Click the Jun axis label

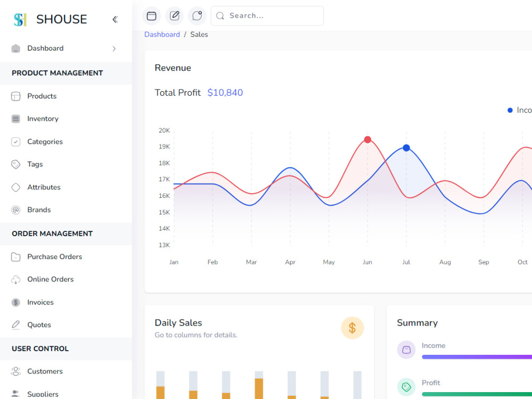[x=368, y=262]
